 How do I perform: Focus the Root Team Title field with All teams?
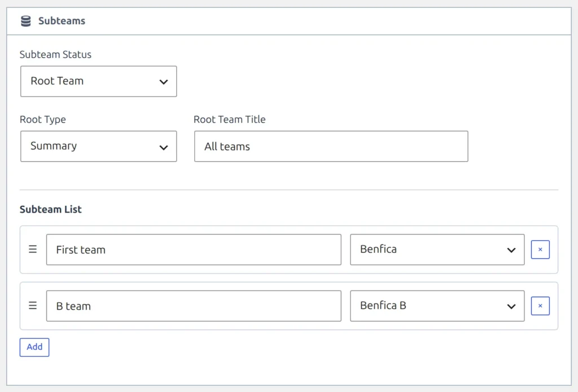[331, 146]
